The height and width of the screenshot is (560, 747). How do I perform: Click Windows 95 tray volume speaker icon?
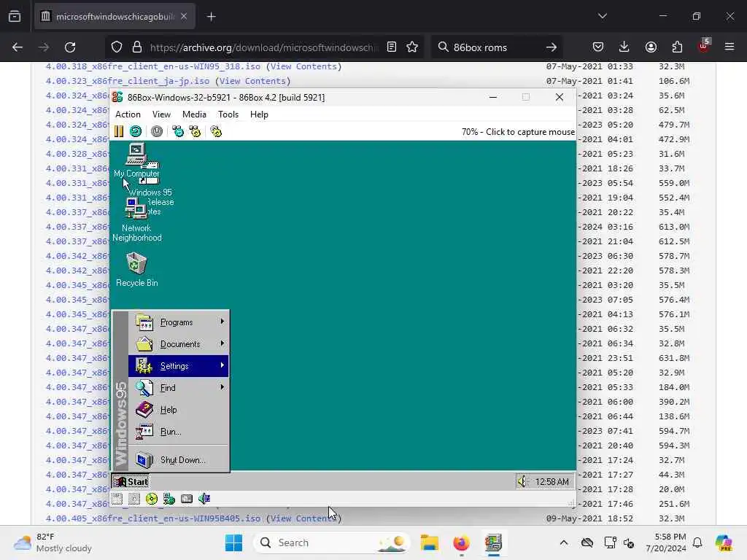(x=522, y=481)
